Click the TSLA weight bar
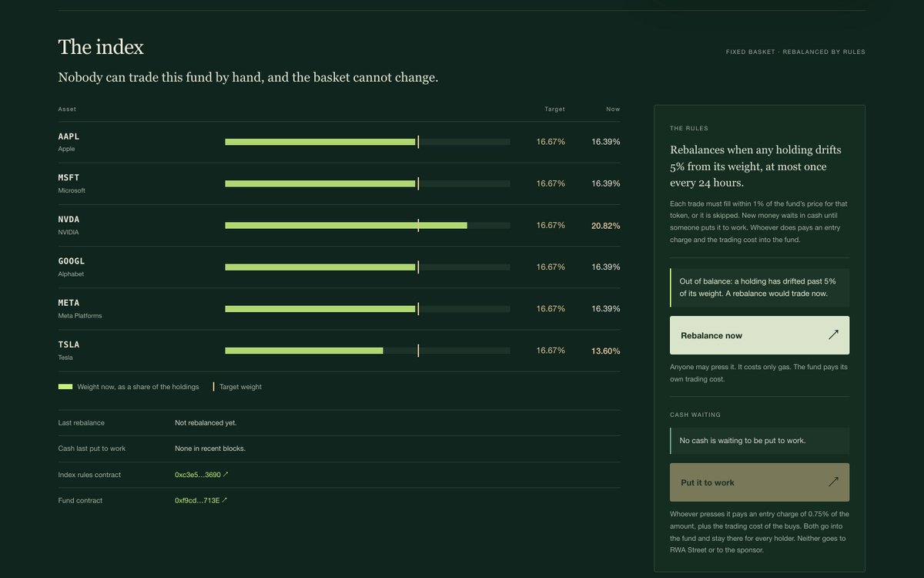Screen dimensions: 924x578 pos(367,351)
